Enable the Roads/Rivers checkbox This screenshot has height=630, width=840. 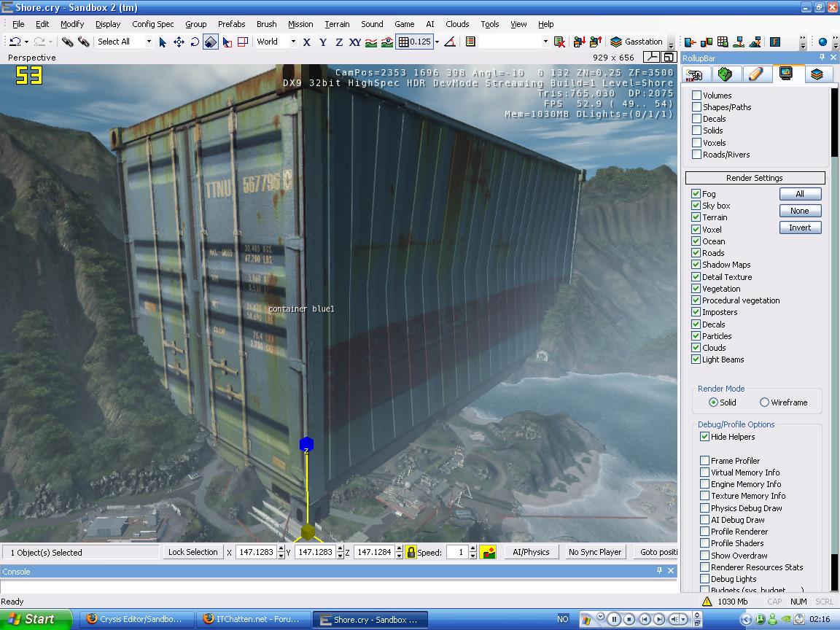click(x=696, y=155)
